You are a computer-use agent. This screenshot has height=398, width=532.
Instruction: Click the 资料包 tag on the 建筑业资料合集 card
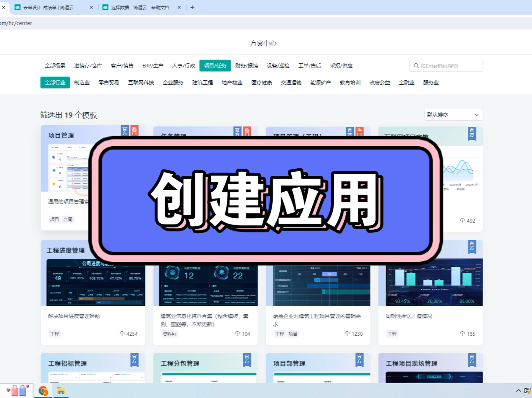169,334
